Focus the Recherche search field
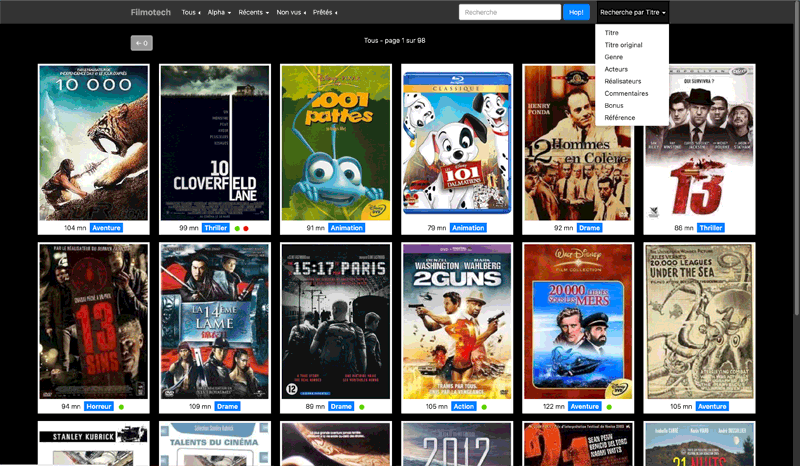 (x=510, y=12)
